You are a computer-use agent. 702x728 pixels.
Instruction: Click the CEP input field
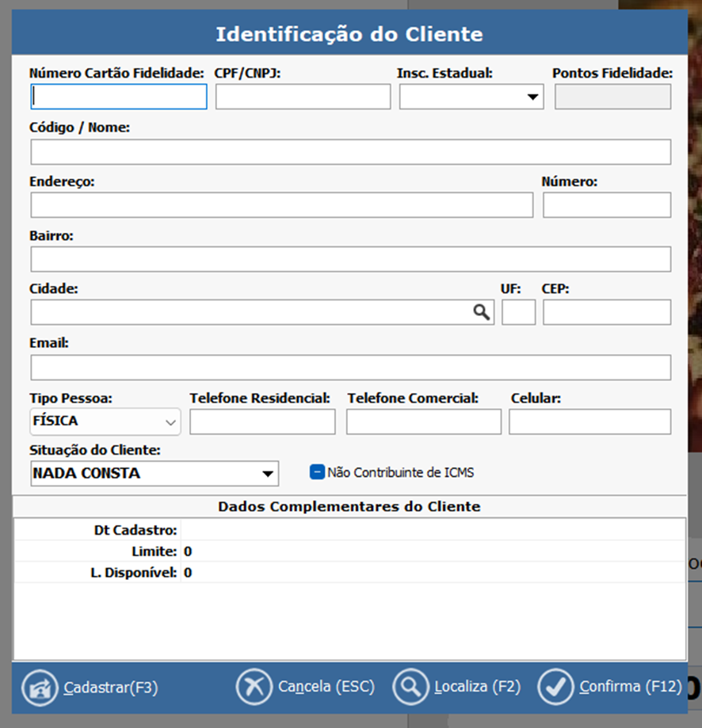606,312
